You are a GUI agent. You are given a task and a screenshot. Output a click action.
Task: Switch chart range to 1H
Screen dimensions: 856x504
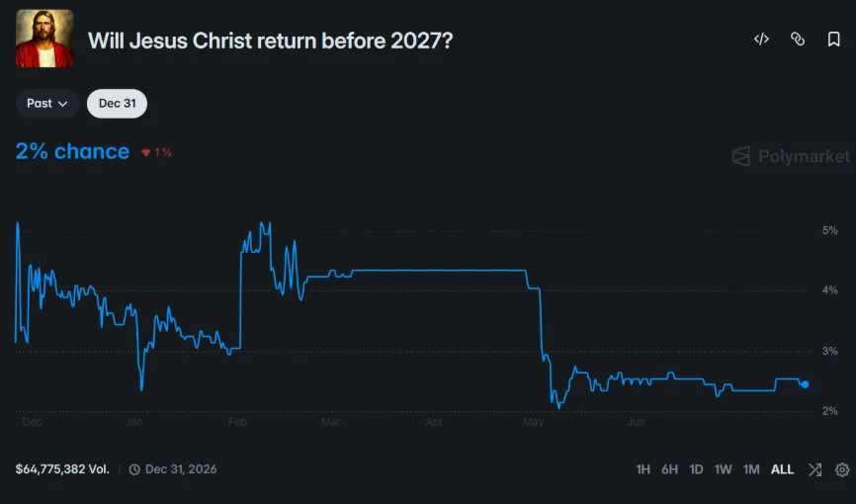tap(643, 469)
